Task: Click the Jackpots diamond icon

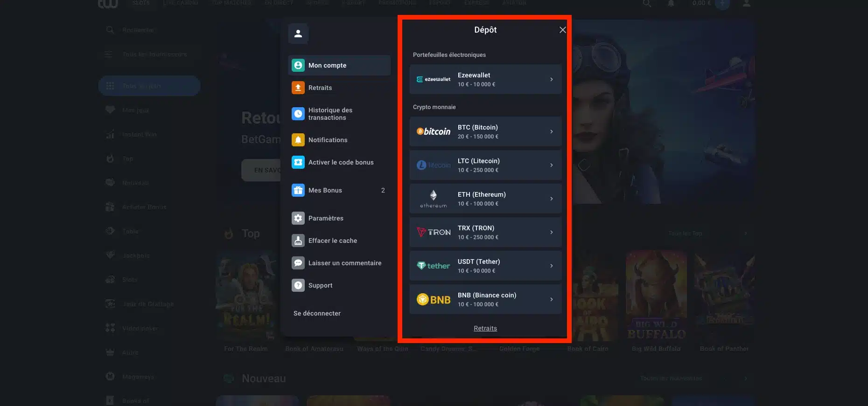Action: 110,255
